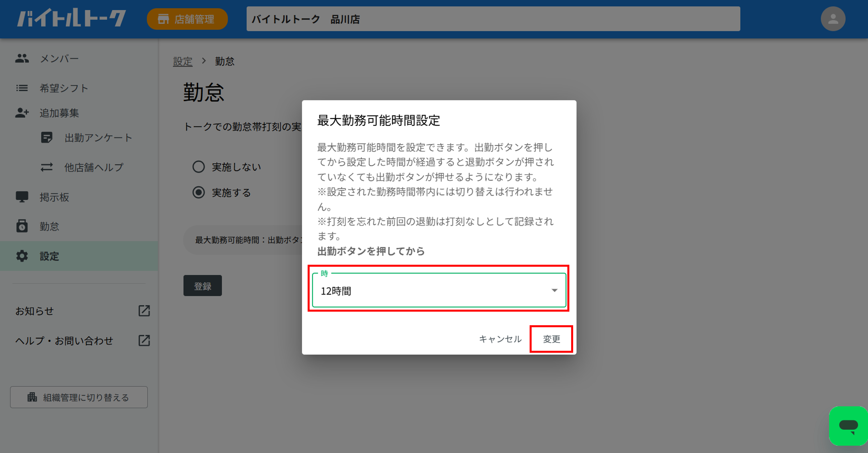Click the gear icon beside 設定
The image size is (868, 453).
22,256
